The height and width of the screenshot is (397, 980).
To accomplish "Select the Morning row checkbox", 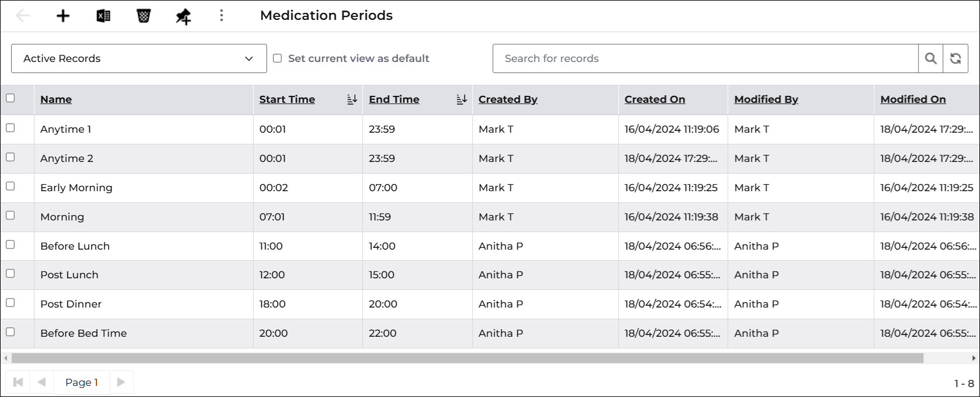I will (11, 216).
